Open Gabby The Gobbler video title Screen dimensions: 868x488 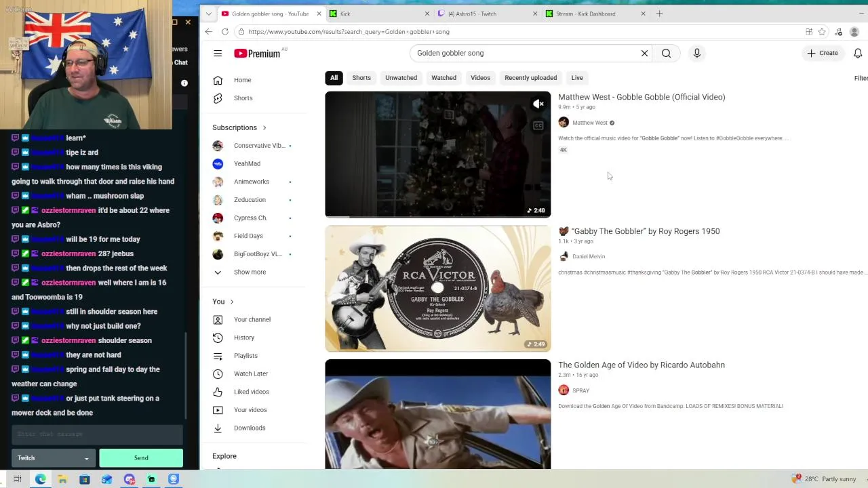tap(639, 231)
